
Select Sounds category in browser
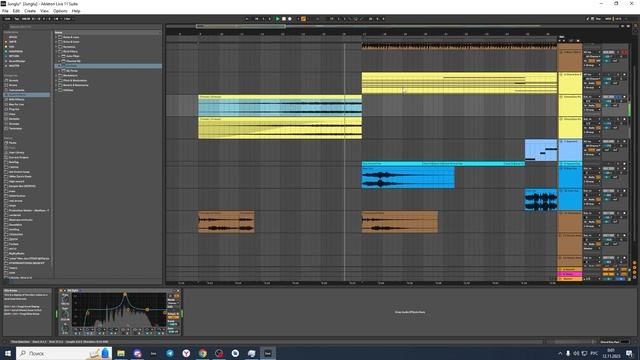(x=13, y=80)
